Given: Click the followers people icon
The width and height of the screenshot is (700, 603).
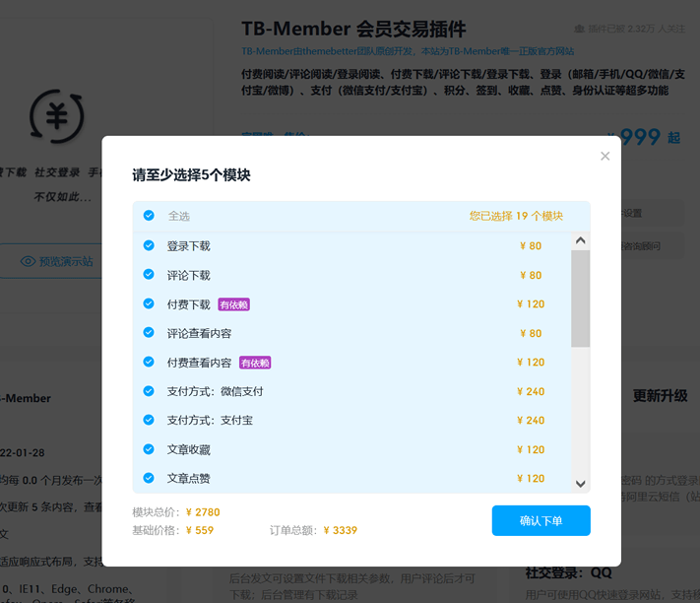Looking at the screenshot, I should [579, 29].
